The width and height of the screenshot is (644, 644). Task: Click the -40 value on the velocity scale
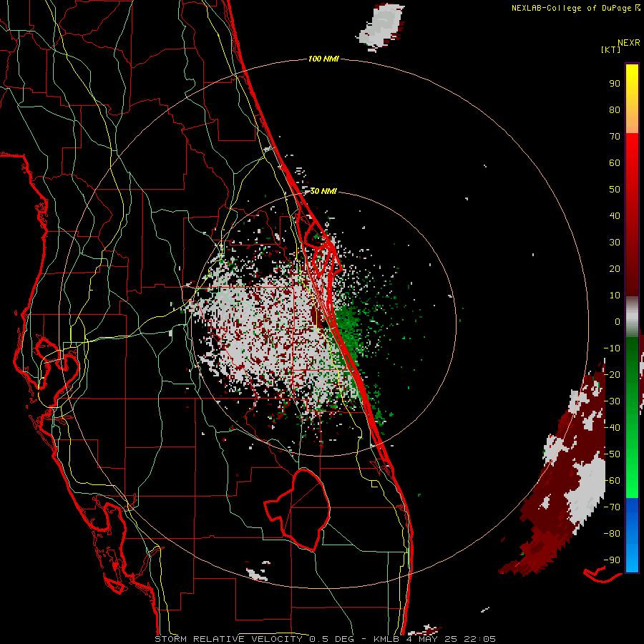point(612,428)
